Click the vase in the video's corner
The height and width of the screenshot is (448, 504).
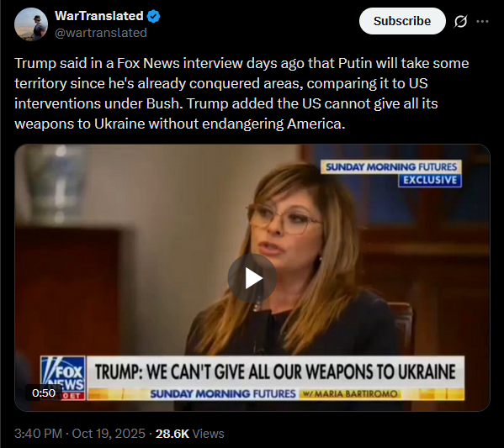[x=55, y=183]
